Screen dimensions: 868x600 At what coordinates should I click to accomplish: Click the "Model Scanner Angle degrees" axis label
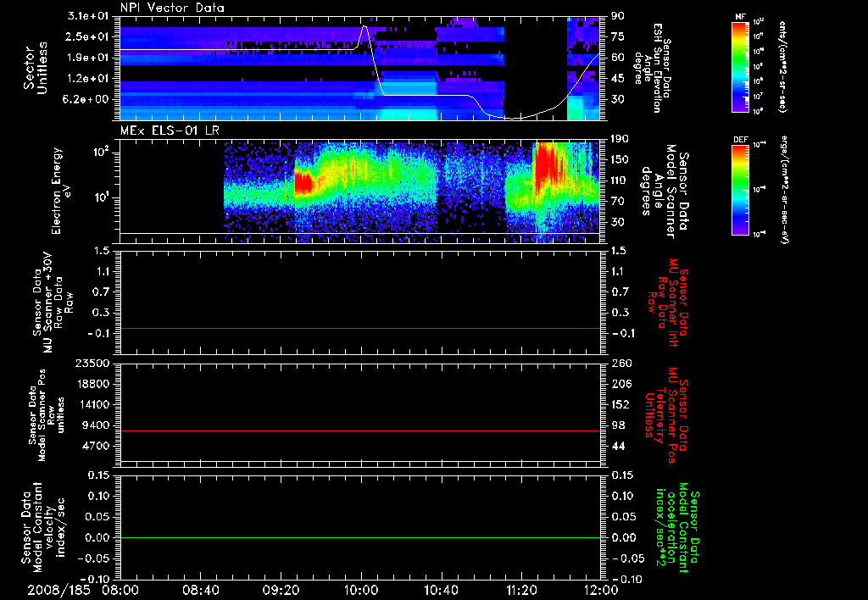(665, 192)
